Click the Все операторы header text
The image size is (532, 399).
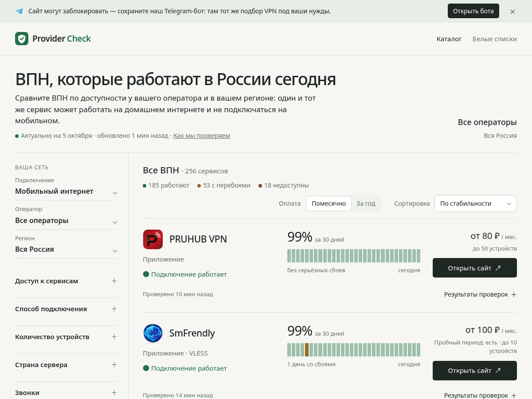click(x=487, y=122)
